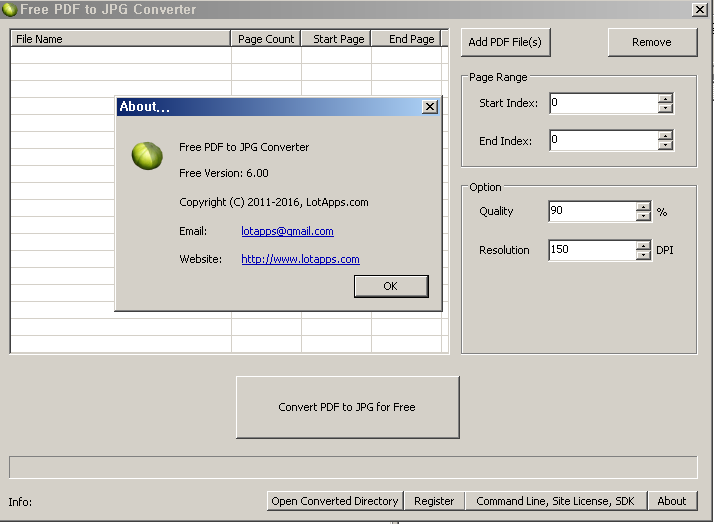
Task: Increase Start Index with up arrow
Action: click(x=665, y=98)
